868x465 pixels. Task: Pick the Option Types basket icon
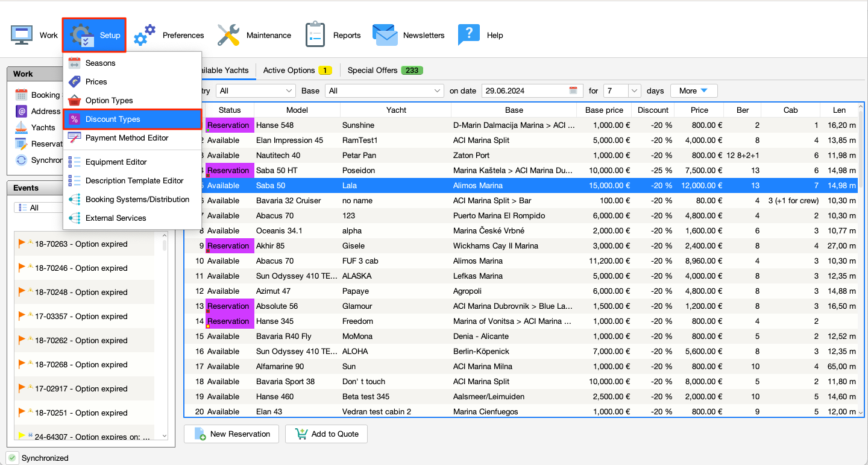(74, 100)
